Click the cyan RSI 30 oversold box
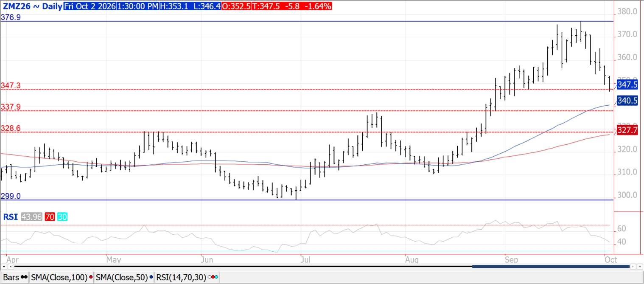Screen dimensions: 644x284 (62, 217)
